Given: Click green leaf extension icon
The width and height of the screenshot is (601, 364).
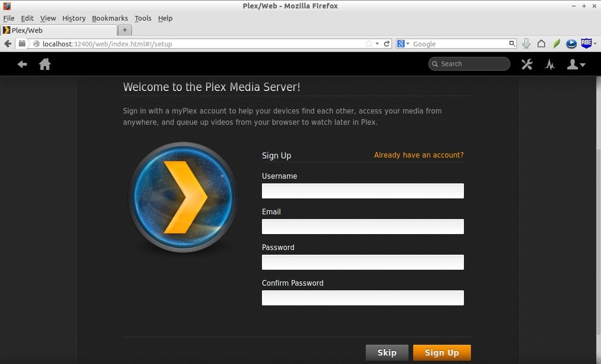Looking at the screenshot, I should click(556, 44).
